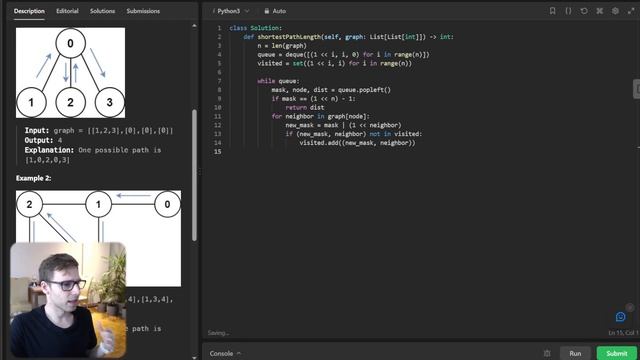
Task: Open the Editorial tab
Action: [67, 11]
